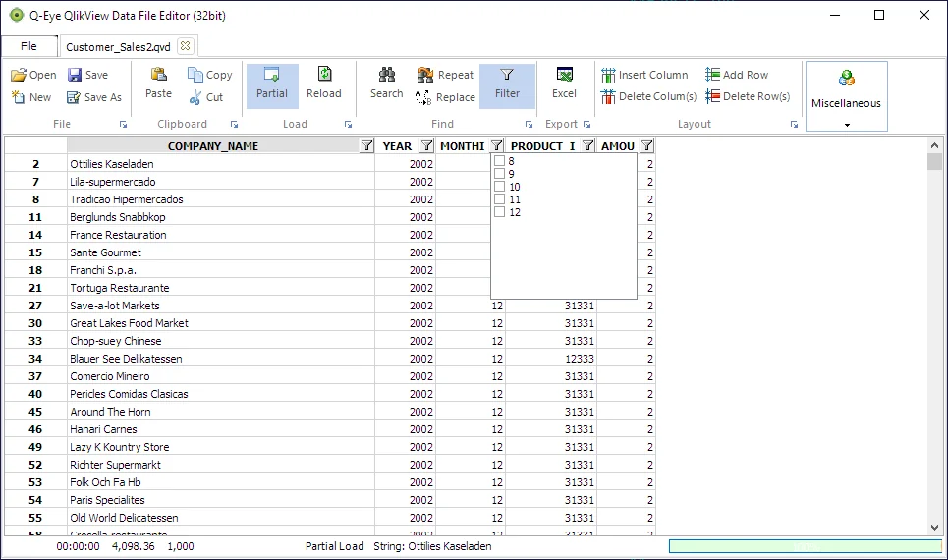Select the Around The Horn cell
The width and height of the screenshot is (948, 560).
coord(221,412)
